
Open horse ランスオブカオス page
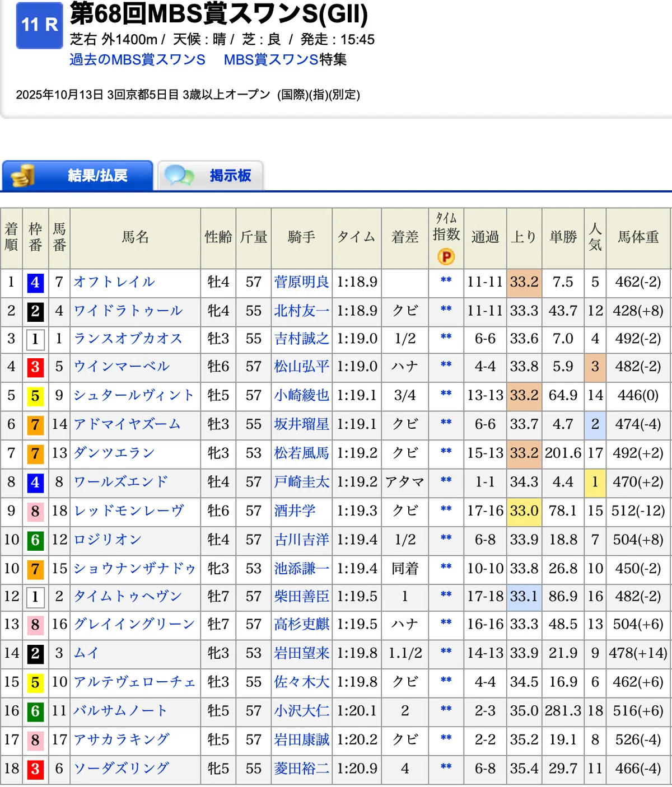point(128,339)
